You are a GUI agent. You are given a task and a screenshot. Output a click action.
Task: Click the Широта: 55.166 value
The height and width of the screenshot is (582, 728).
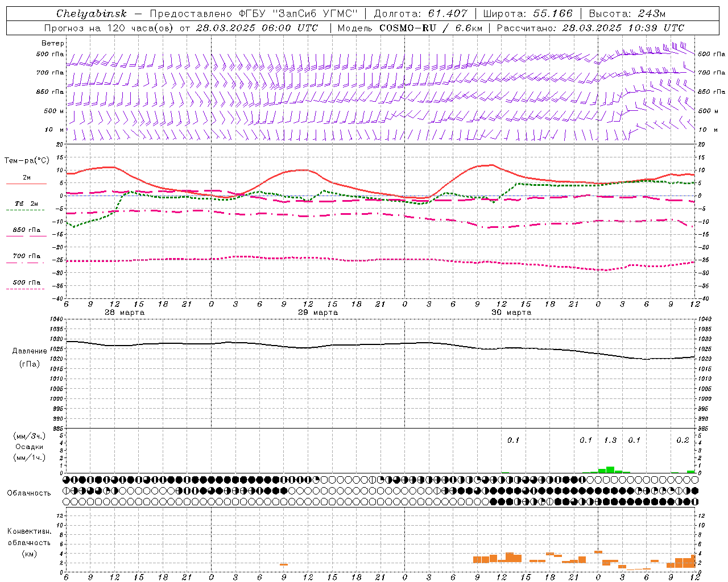(528, 14)
